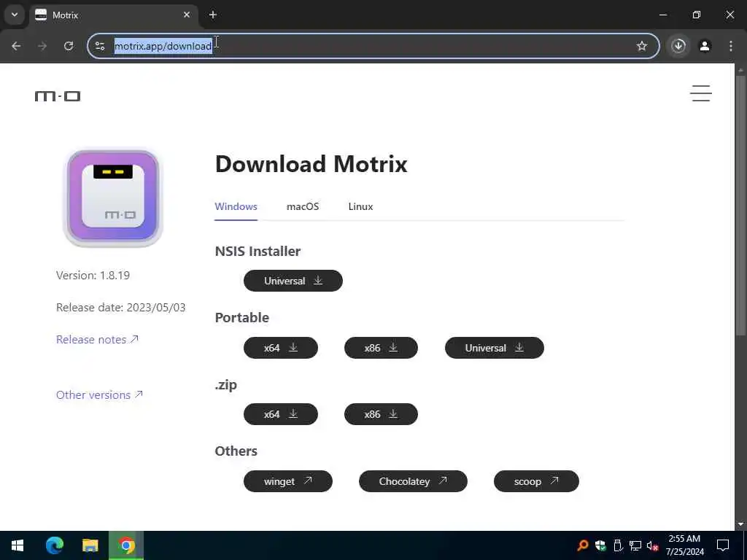Open the Windows Start menu

18,545
